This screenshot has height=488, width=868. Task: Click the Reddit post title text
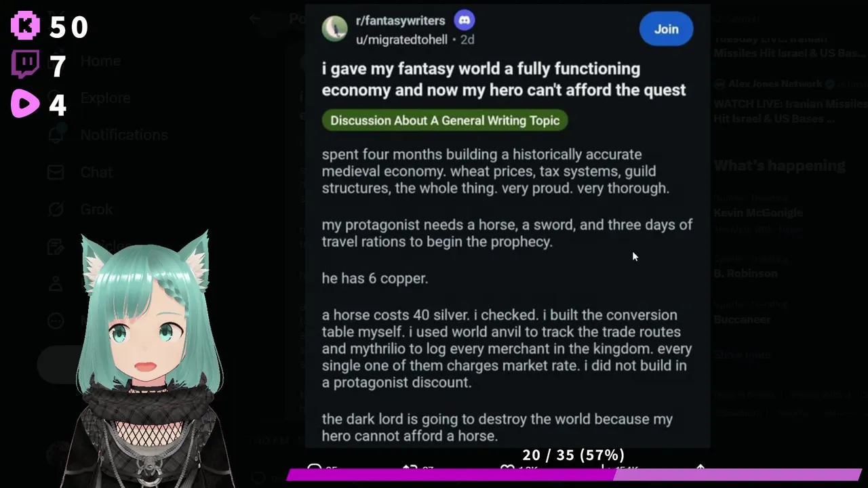503,79
